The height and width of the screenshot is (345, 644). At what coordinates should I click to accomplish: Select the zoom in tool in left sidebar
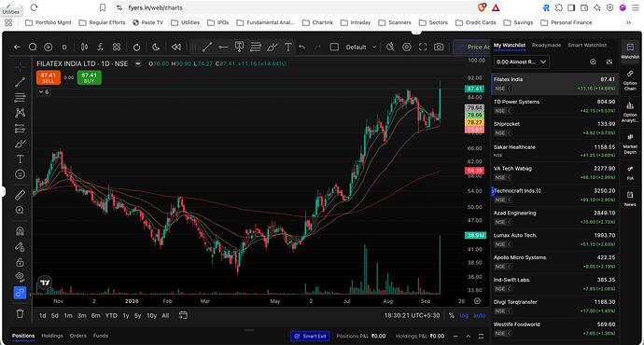tap(20, 210)
